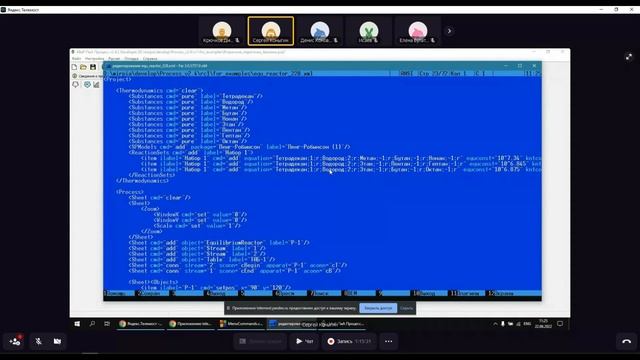Click the red hang-up call button
The width and height of the screenshot is (640, 360).
point(627,341)
